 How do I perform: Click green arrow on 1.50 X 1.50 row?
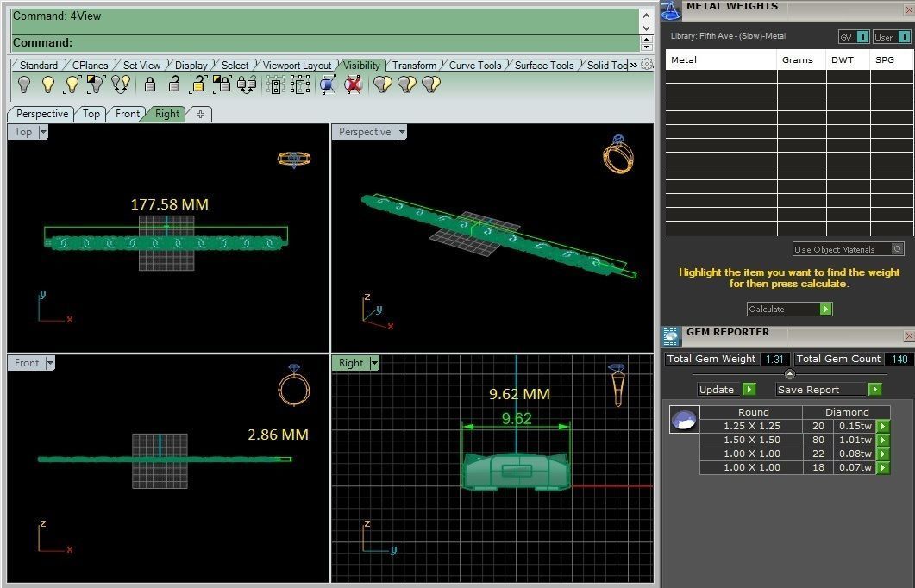coord(883,441)
